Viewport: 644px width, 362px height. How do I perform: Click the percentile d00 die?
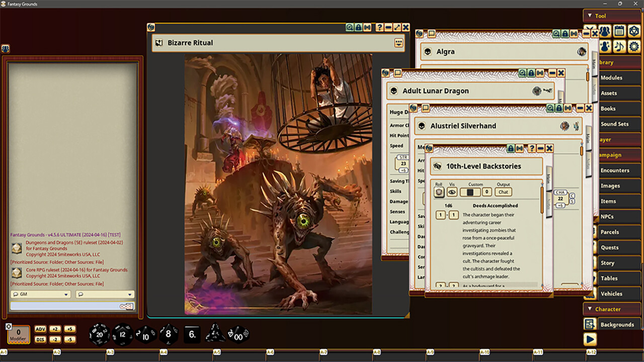tap(238, 336)
